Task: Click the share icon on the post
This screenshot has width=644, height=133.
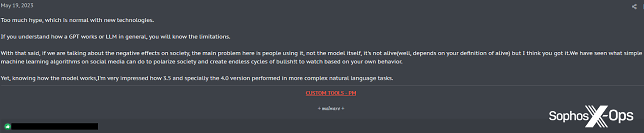Action: pyautogui.click(x=634, y=7)
